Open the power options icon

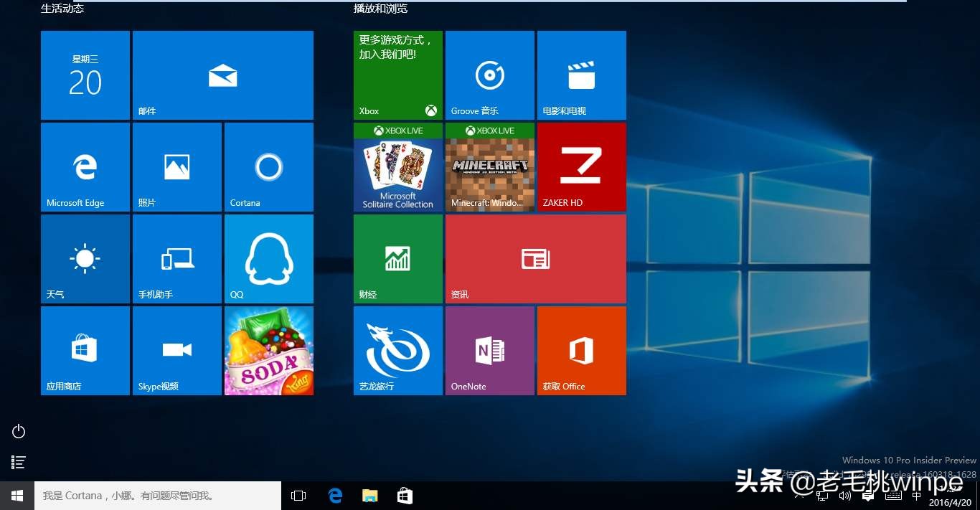(x=18, y=431)
